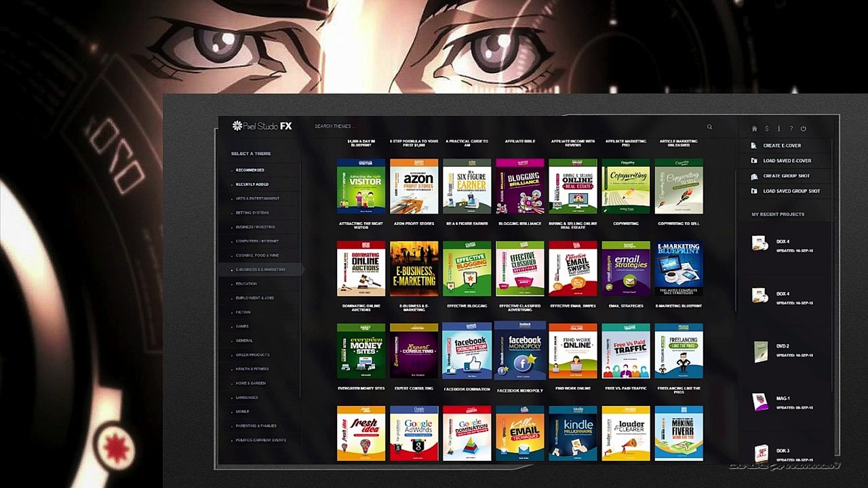868x488 pixels.
Task: Open recent project DVD 2
Action: 782,350
